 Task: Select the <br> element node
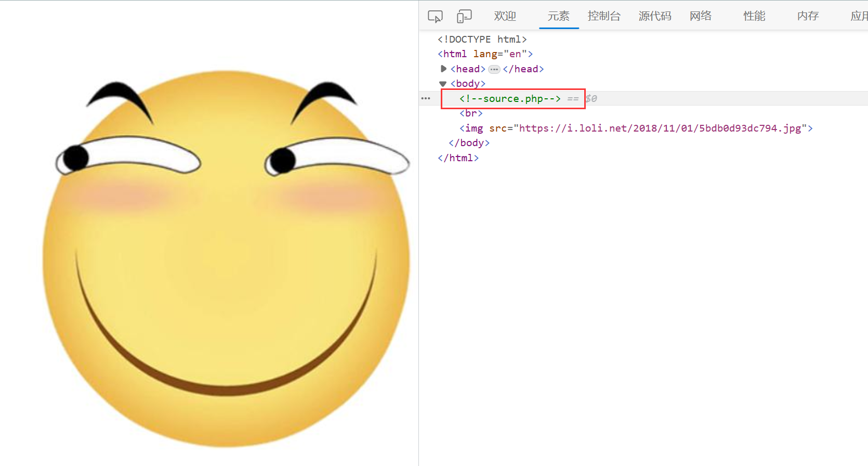(471, 113)
